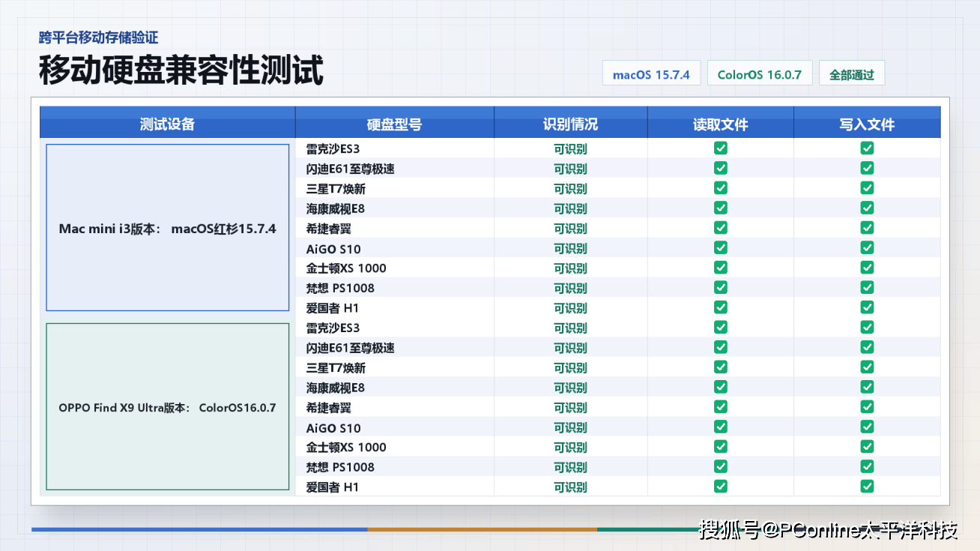980x551 pixels.
Task: Click the title 移动硬盘兼容性测试
Action: coord(181,71)
